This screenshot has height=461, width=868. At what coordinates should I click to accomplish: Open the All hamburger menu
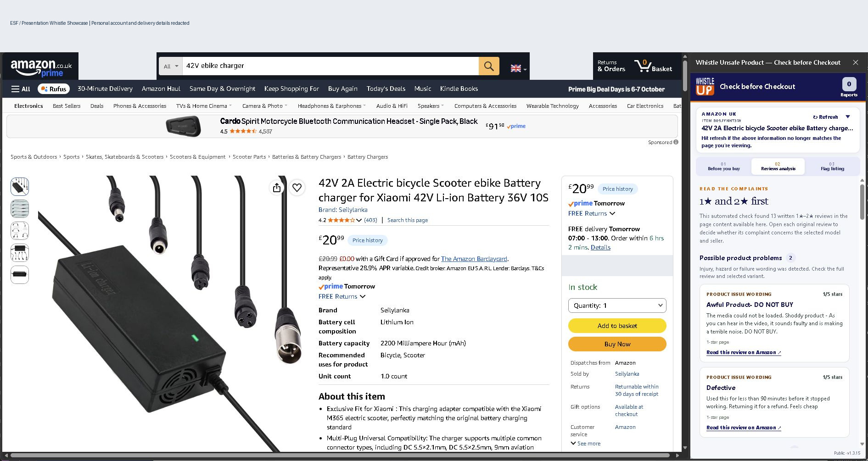(x=21, y=89)
